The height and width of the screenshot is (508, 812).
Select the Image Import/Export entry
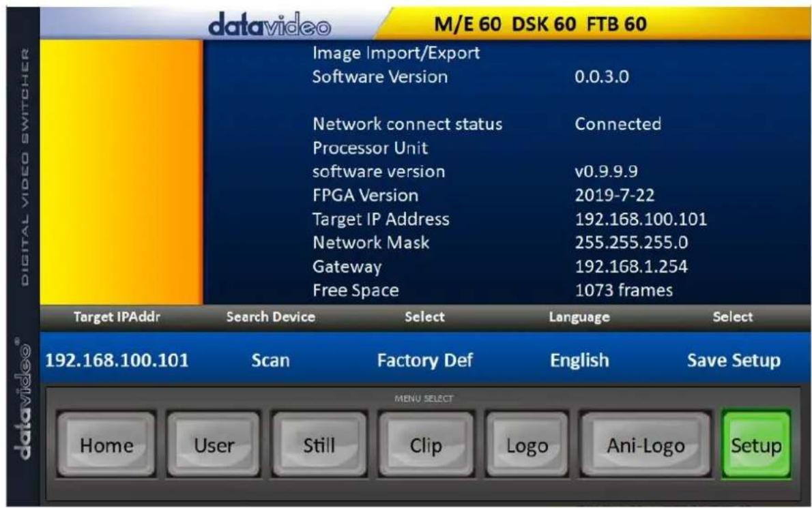(x=396, y=53)
